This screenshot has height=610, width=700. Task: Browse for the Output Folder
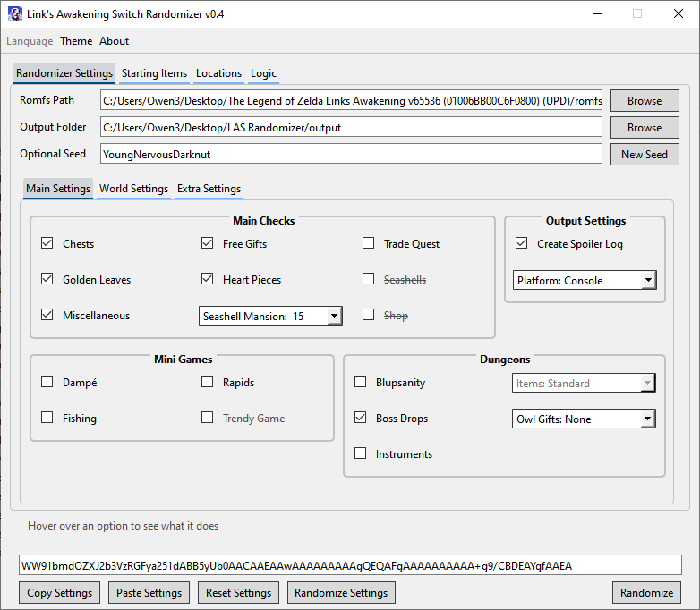(645, 128)
